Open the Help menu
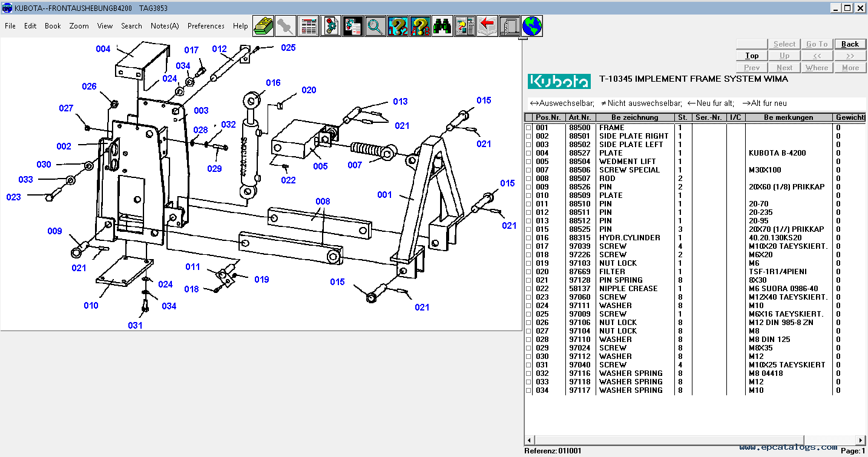The width and height of the screenshot is (868, 457). tap(240, 26)
